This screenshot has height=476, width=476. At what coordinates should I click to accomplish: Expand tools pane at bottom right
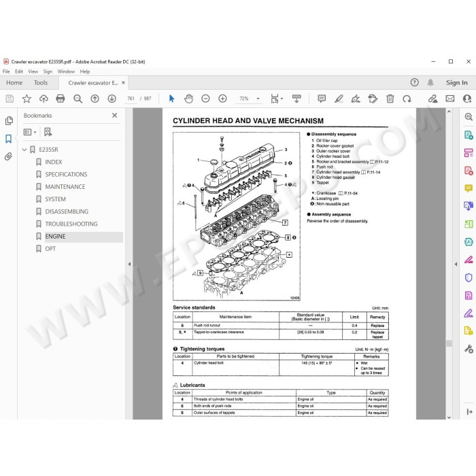pos(469,411)
